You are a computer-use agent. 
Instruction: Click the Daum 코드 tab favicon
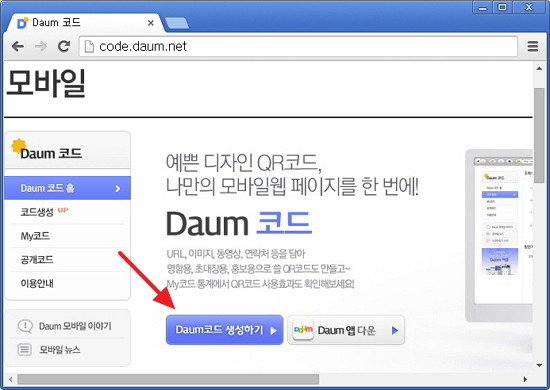click(x=22, y=23)
